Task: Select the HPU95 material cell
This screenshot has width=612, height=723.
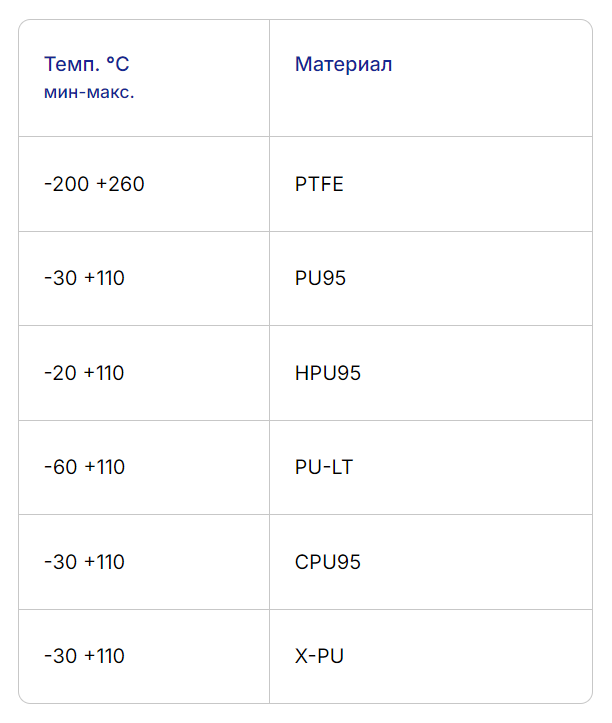Action: coord(327,373)
